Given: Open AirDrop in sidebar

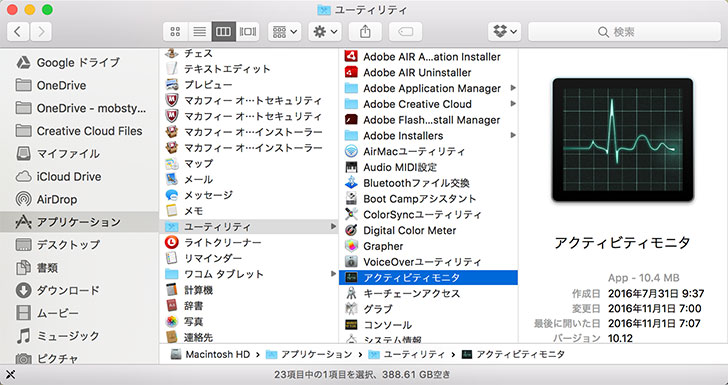Looking at the screenshot, I should [79, 199].
